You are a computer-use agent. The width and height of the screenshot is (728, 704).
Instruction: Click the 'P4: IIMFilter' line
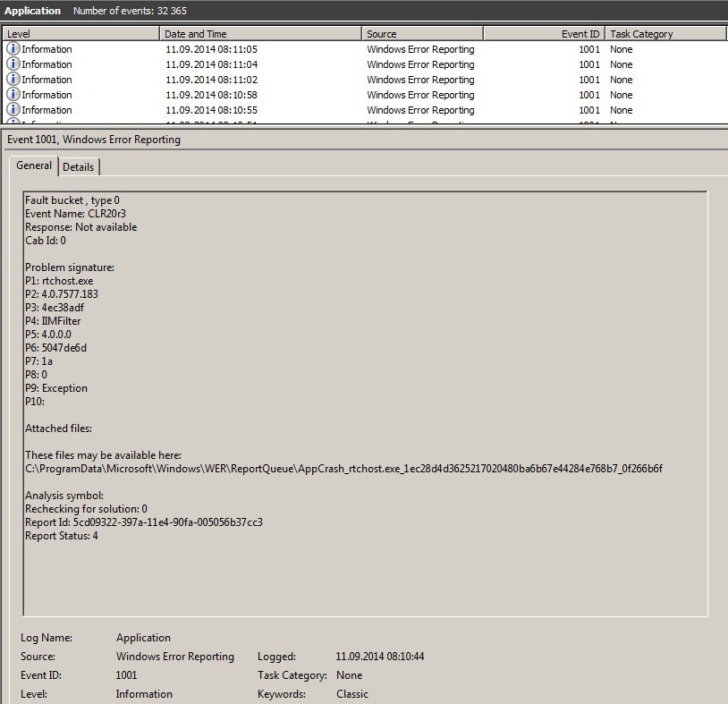pyautogui.click(x=53, y=321)
